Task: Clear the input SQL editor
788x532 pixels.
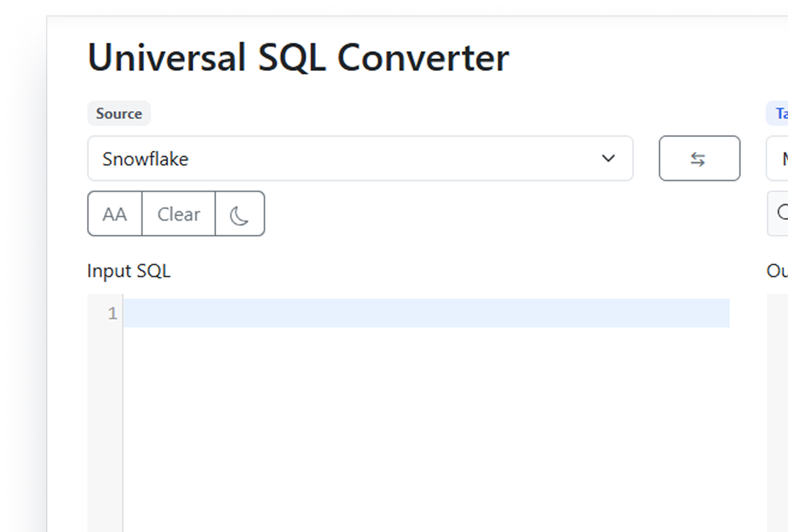Action: [x=178, y=214]
